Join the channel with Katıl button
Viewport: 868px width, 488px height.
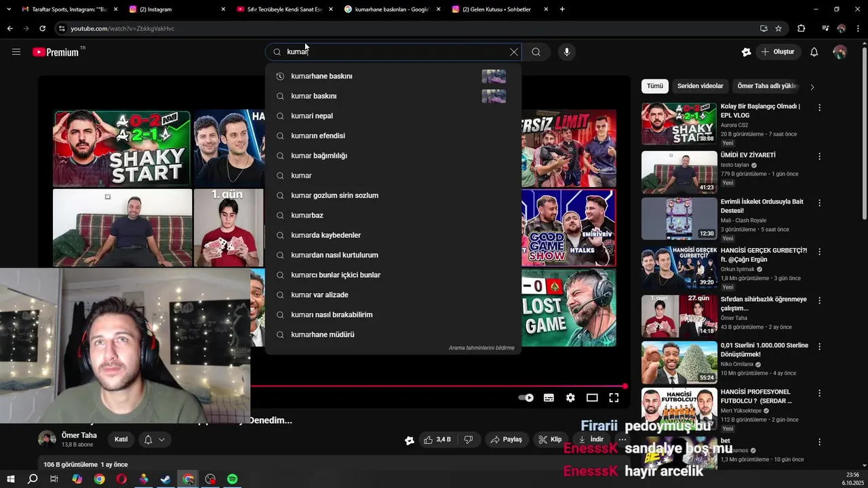[x=121, y=440]
